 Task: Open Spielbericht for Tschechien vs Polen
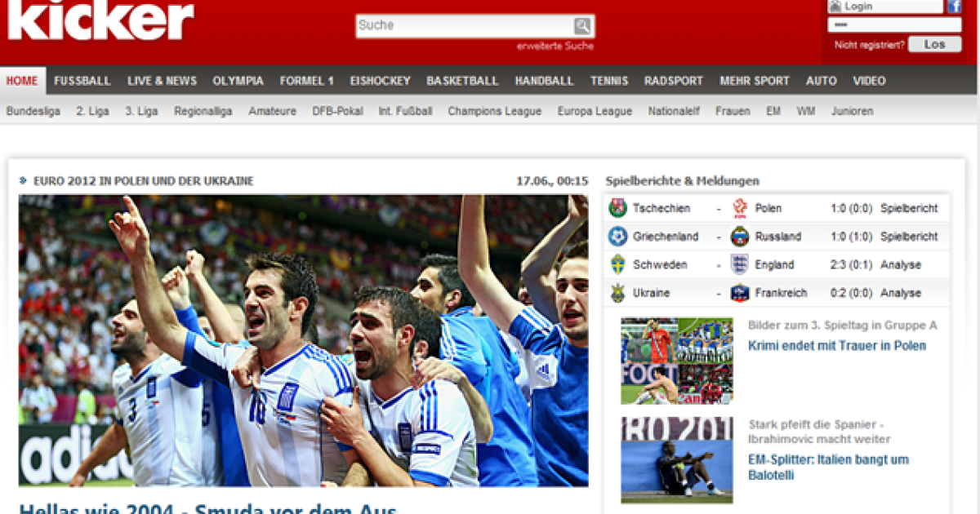click(908, 208)
